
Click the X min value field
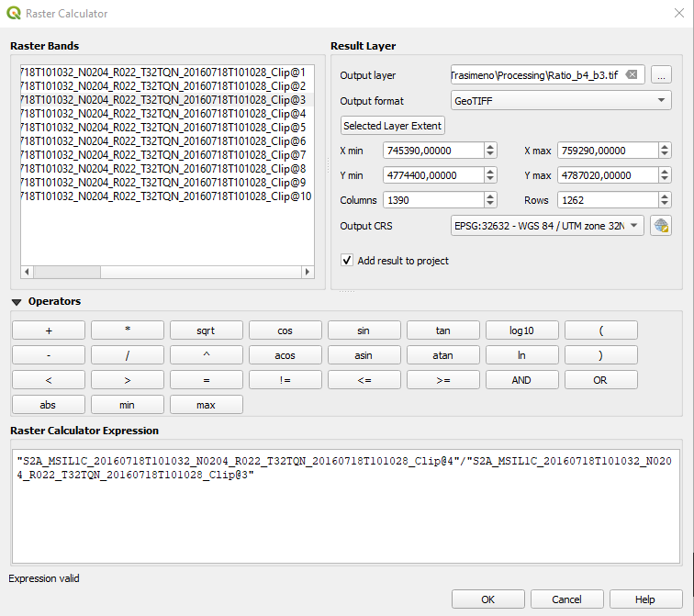tap(433, 151)
